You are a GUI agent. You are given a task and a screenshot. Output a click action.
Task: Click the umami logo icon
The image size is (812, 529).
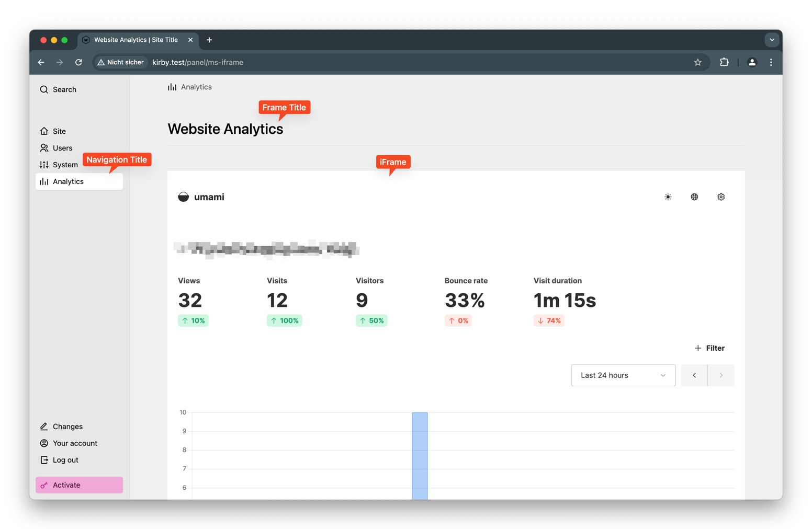coord(183,197)
